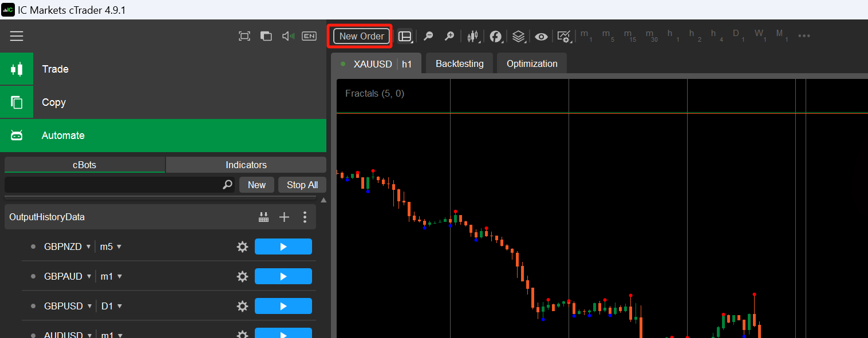This screenshot has width=868, height=338.
Task: Click the Stop All button
Action: click(x=302, y=185)
